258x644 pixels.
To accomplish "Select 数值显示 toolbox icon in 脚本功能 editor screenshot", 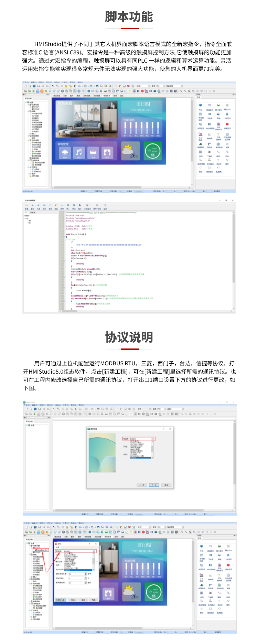I will [209, 106].
